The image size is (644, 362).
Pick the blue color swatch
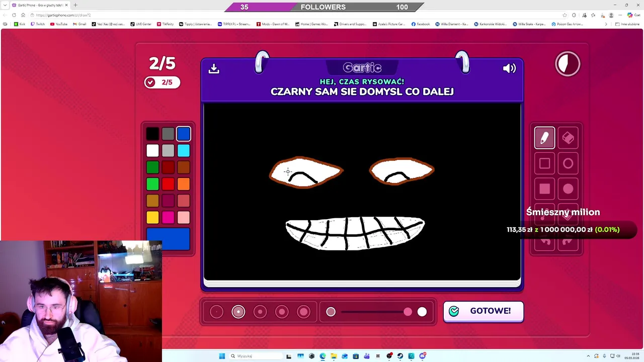(x=184, y=134)
